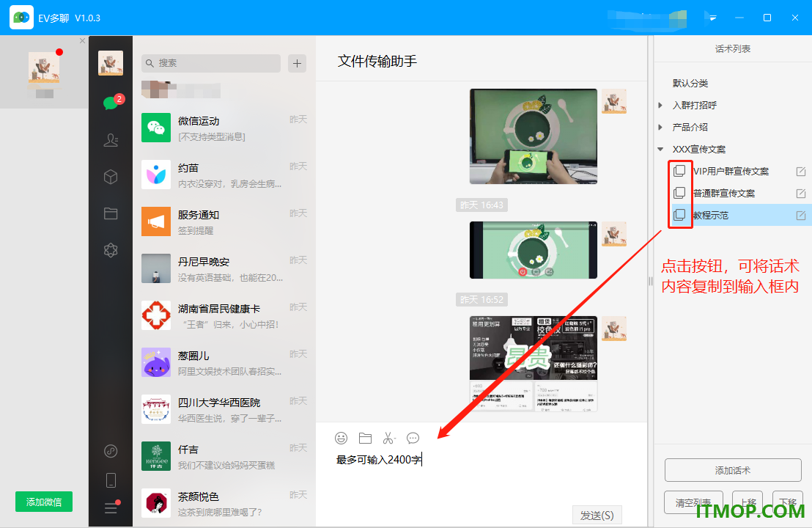812x528 pixels.
Task: Close the account tab with small X
Action: 82,40
